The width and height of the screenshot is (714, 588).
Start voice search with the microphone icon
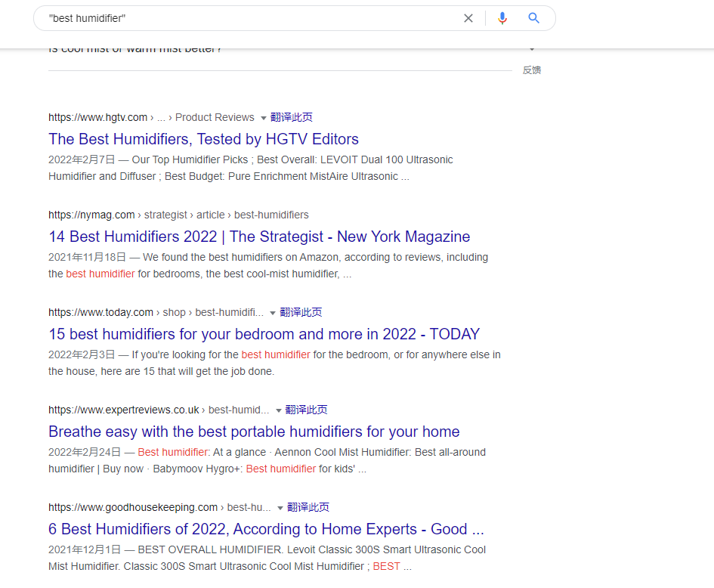(x=502, y=18)
